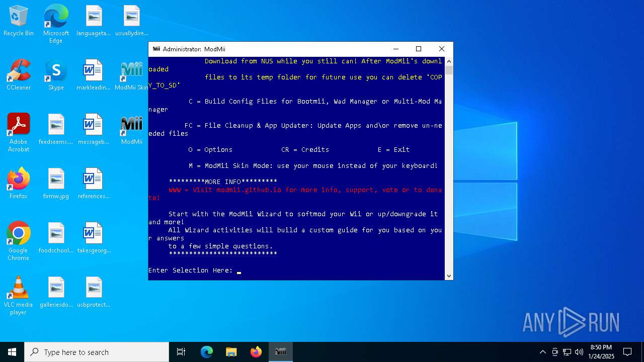The image size is (644, 362).
Task: Click the ModMii console scrollbar thumb
Action: 449,70
